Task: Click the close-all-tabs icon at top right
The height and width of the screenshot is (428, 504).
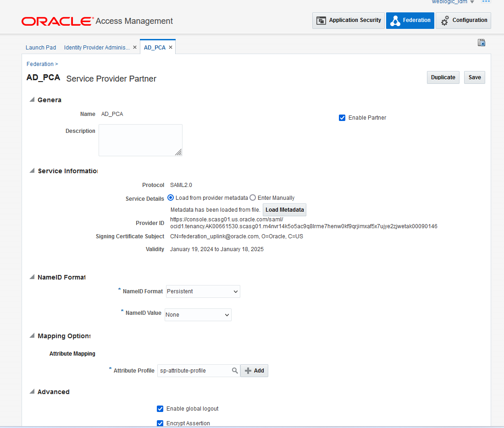Action: click(x=481, y=43)
